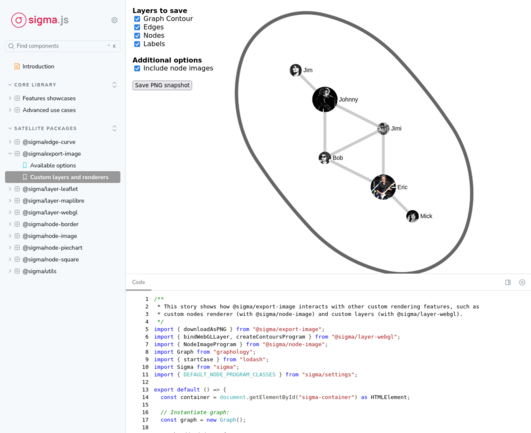Click the Find components search field
This screenshot has width=531, height=433.
tap(63, 46)
